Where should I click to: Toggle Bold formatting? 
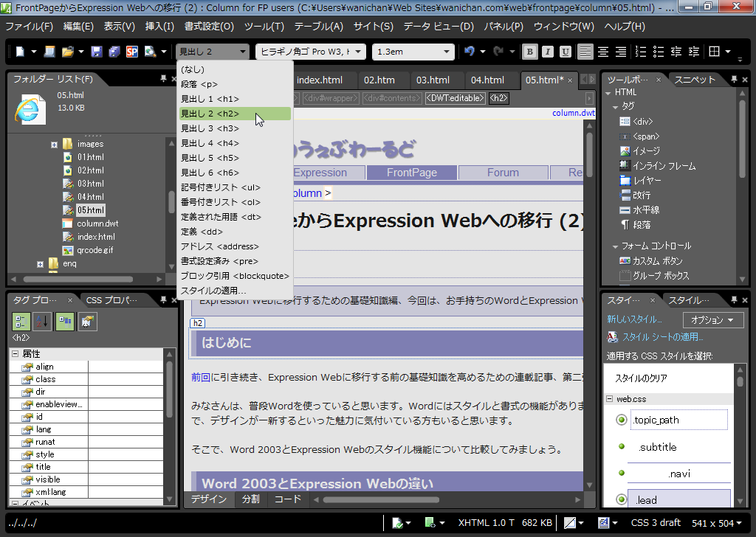tap(530, 52)
